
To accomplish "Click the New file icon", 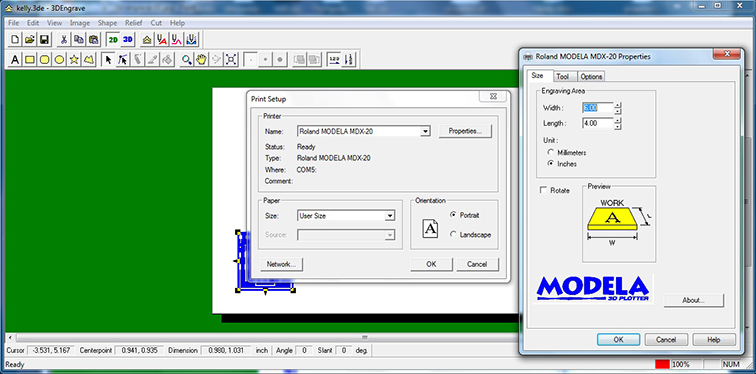I will (15, 40).
